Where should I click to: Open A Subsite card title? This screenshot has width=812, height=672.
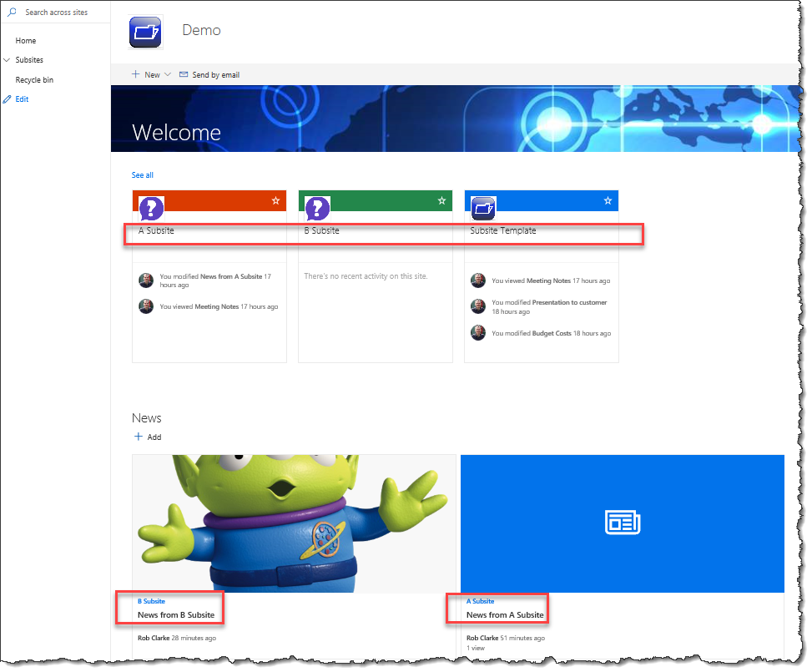click(156, 230)
